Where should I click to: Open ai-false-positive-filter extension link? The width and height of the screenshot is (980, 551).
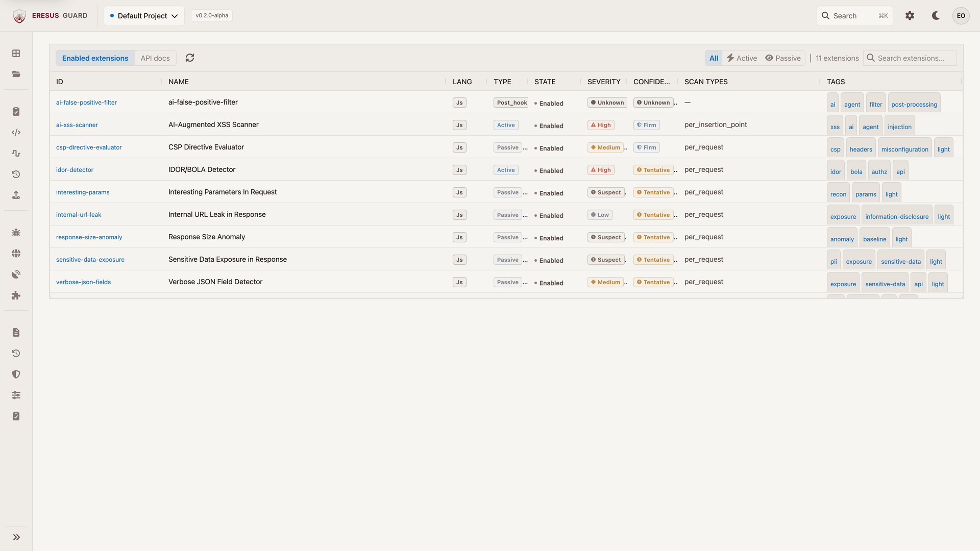(86, 103)
